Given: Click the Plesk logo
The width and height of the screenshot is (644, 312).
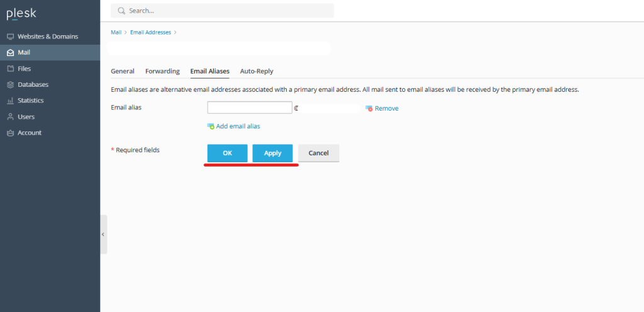Looking at the screenshot, I should 21,14.
